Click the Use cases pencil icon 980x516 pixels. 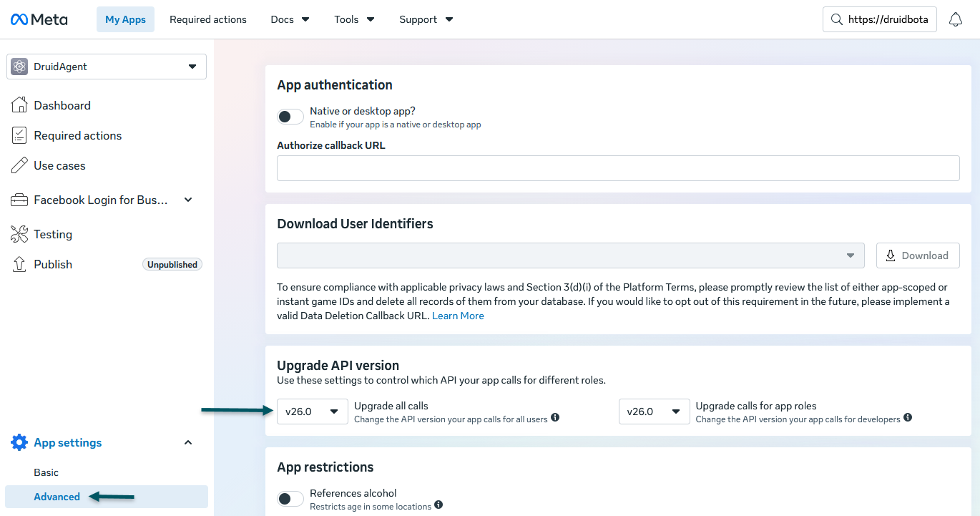point(19,165)
